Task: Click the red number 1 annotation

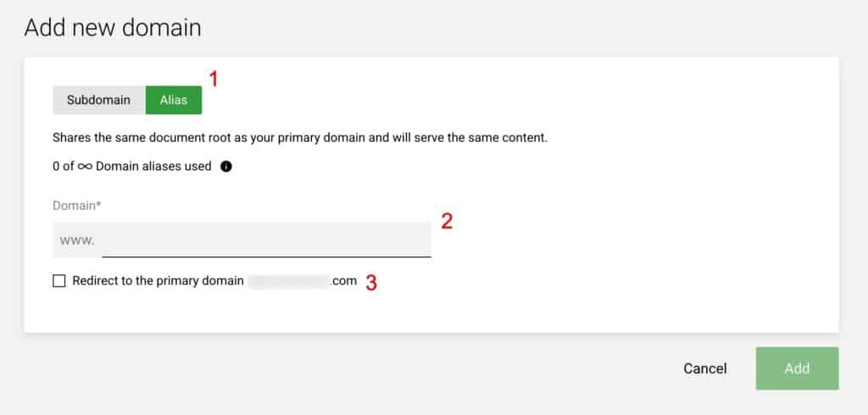Action: coord(214,79)
